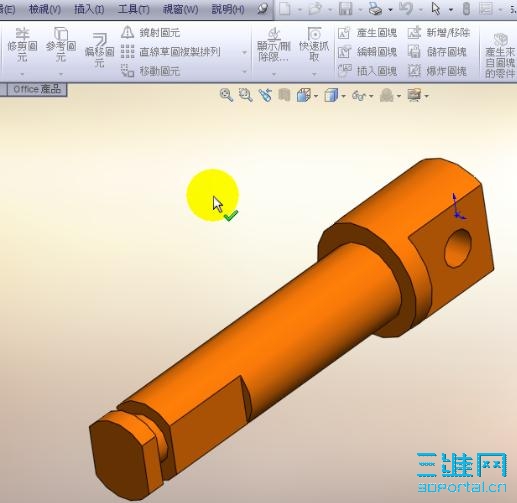Expand the Edit Appearance dropdown arrow
This screenshot has width=517, height=503.
399,97
